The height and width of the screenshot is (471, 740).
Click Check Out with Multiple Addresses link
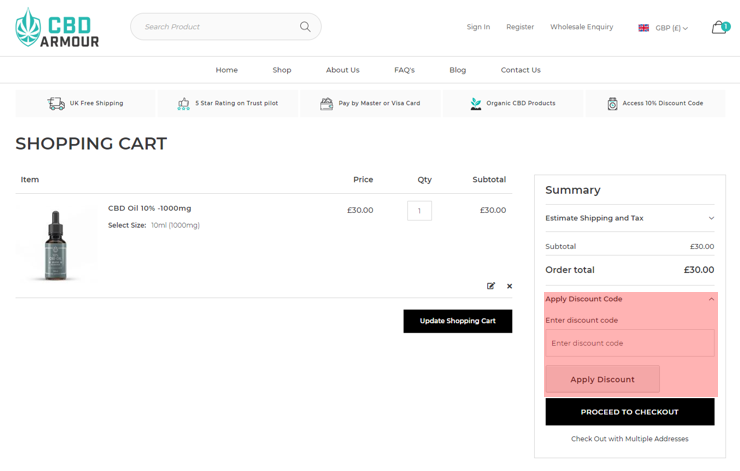click(630, 439)
